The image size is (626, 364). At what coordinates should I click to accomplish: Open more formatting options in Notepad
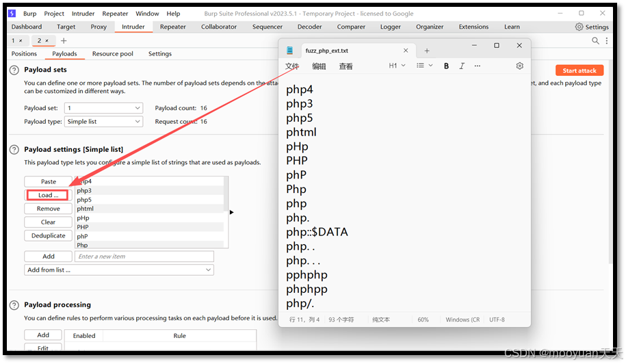[478, 66]
